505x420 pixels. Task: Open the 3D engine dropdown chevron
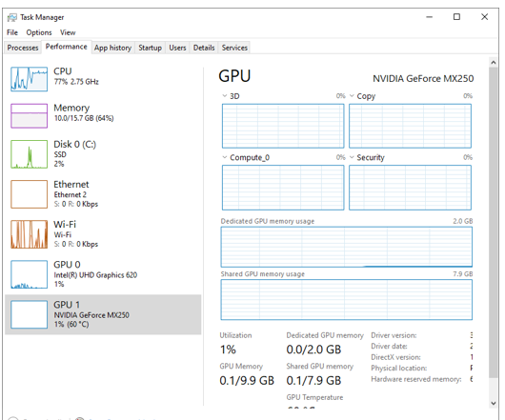(225, 96)
